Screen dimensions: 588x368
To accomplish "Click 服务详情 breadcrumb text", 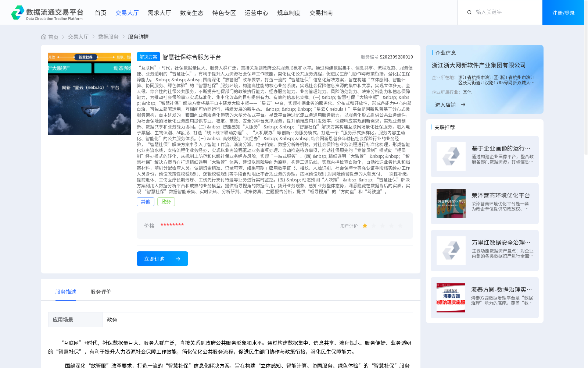I will [x=138, y=37].
